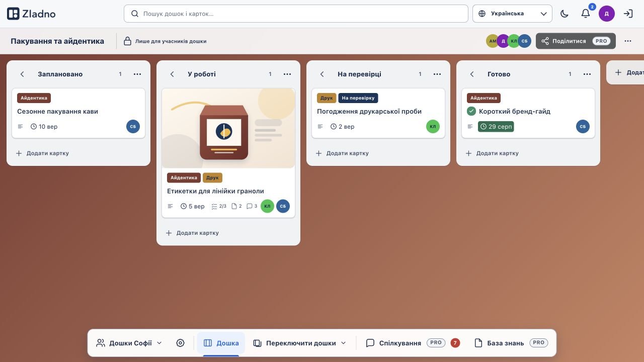Open Готово list options menu

point(587,74)
